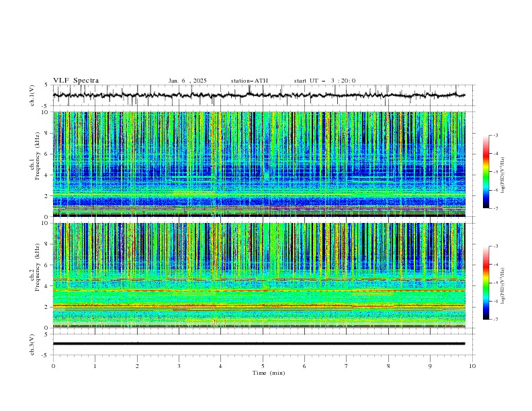Click the "10" kHz tick on ch.1 frequency axis
The width and height of the screenshot is (532, 411).
[x=46, y=112]
